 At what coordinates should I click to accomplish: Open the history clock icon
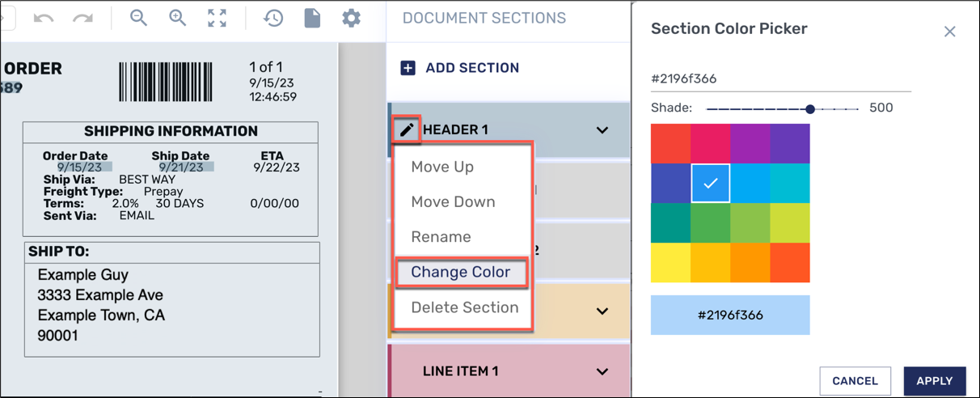click(273, 18)
